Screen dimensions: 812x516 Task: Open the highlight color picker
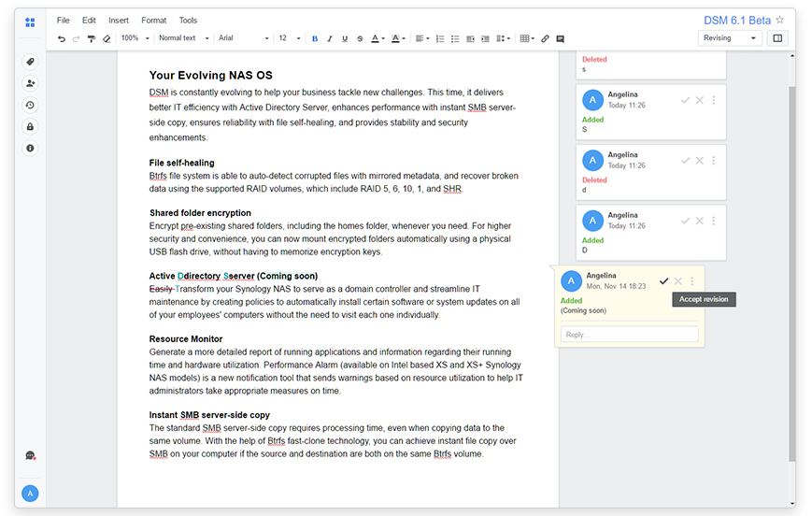click(x=398, y=38)
